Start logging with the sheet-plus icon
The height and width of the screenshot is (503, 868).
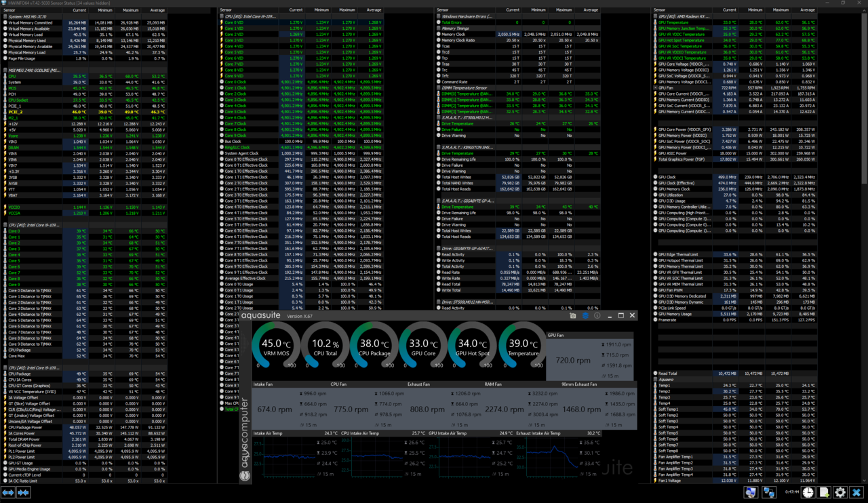824,493
